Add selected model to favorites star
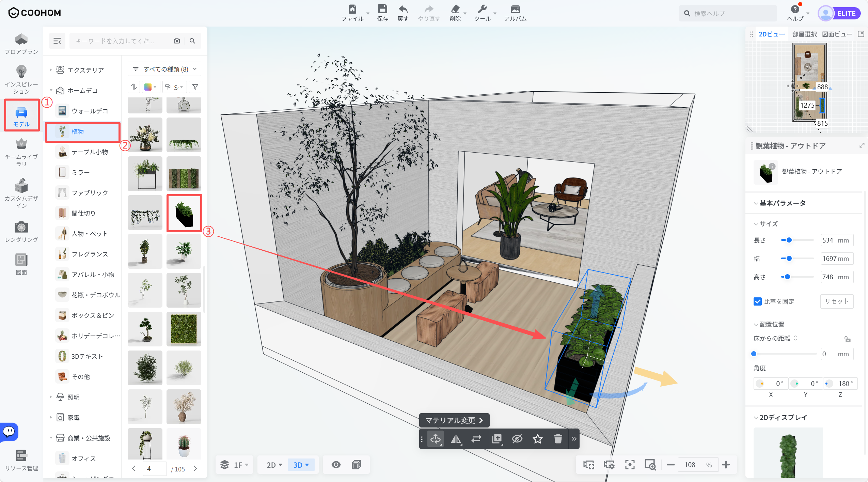 click(537, 439)
